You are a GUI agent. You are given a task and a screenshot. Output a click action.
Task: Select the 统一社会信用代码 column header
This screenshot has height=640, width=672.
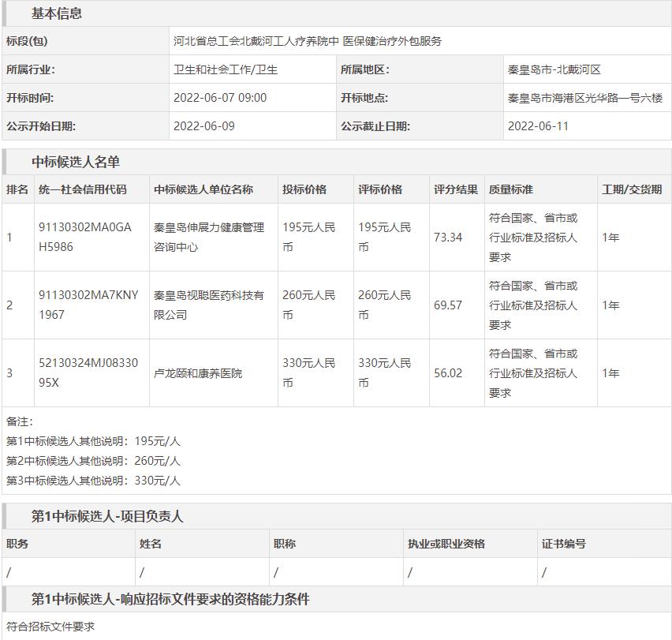[82, 189]
